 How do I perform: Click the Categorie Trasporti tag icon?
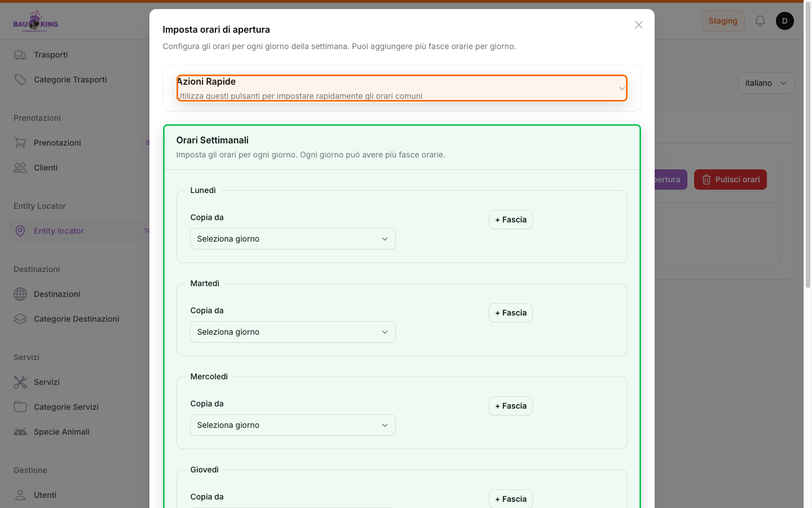(20, 80)
